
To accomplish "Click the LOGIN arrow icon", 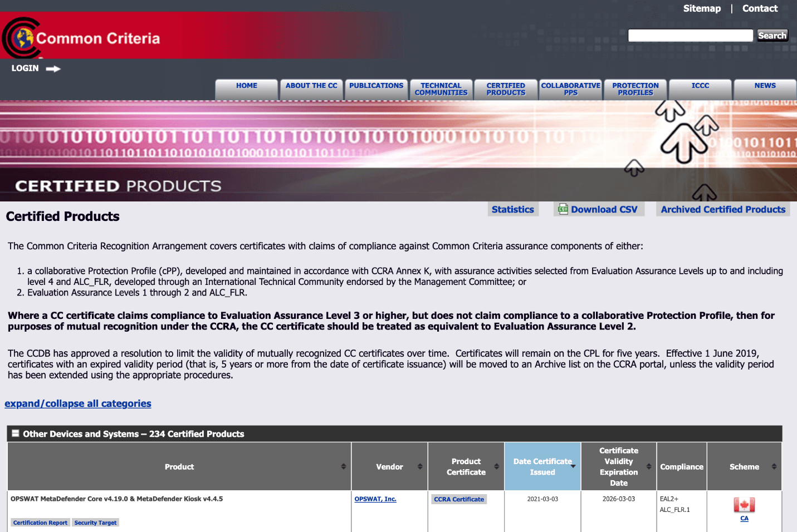I will [53, 69].
